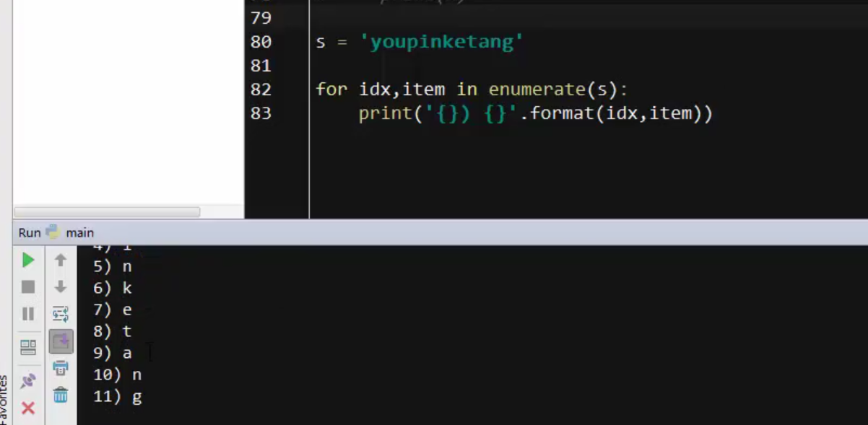
Task: Click output line '5) n'
Action: click(x=113, y=266)
